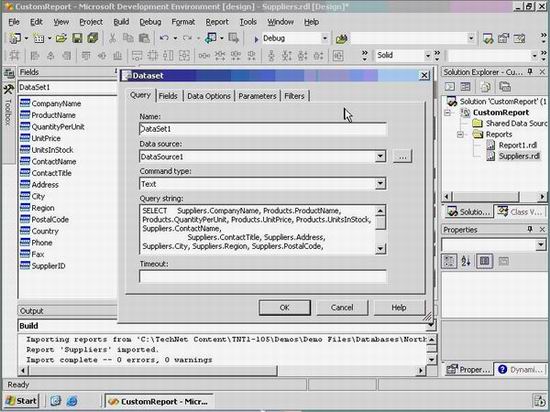
Task: Click the Refresh icon in Solution Explorer
Action: click(485, 87)
